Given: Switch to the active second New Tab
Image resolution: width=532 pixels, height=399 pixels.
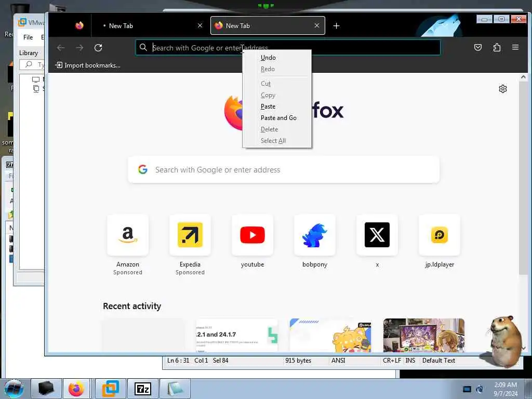Looking at the screenshot, I should point(268,26).
